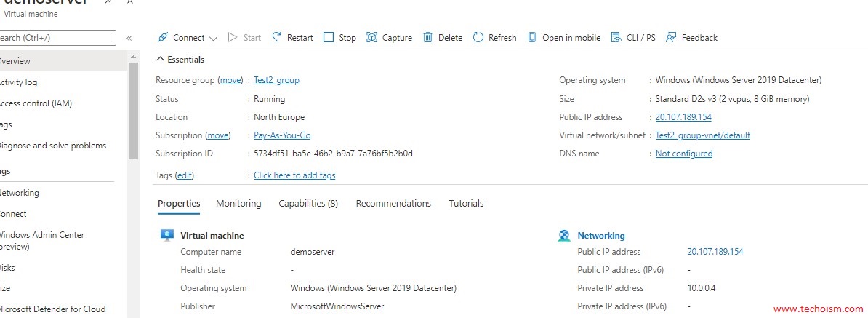Open Essentials public IP 20.107.189.154 link
Image resolution: width=868 pixels, height=318 pixels.
[683, 117]
